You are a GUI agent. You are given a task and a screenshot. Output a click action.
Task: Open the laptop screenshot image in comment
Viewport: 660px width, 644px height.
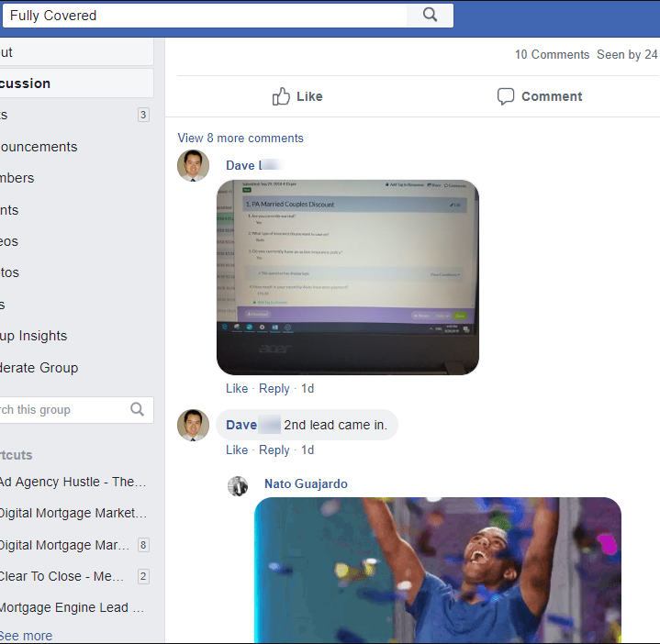pyautogui.click(x=347, y=277)
